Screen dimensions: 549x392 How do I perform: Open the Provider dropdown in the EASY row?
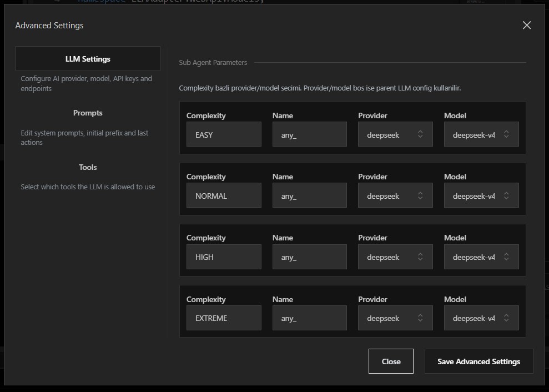pos(395,134)
